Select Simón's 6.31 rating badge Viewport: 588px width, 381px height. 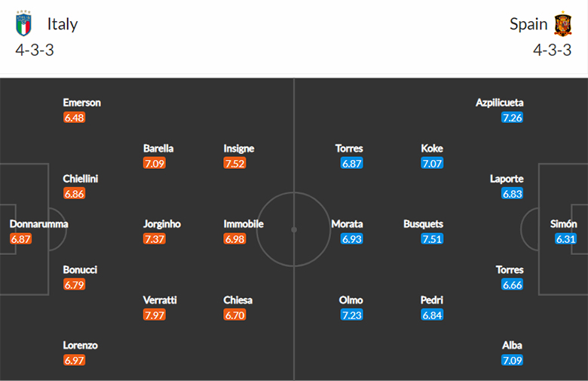[565, 239]
